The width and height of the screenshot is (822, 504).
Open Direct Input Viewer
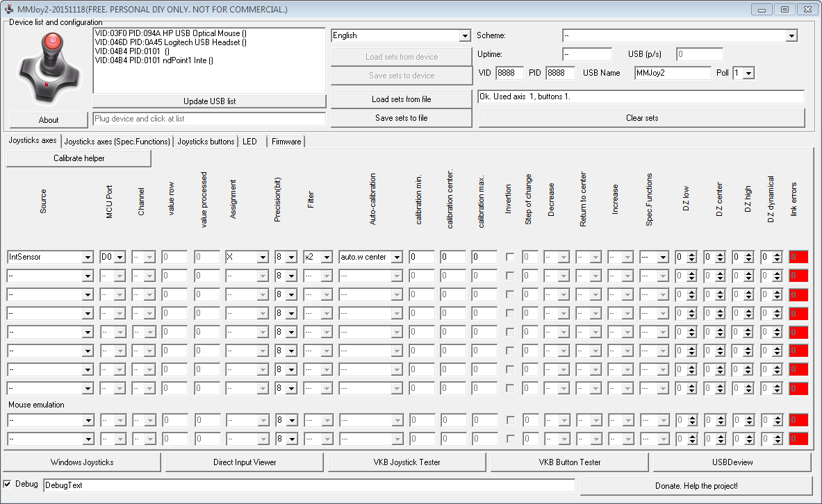(245, 462)
